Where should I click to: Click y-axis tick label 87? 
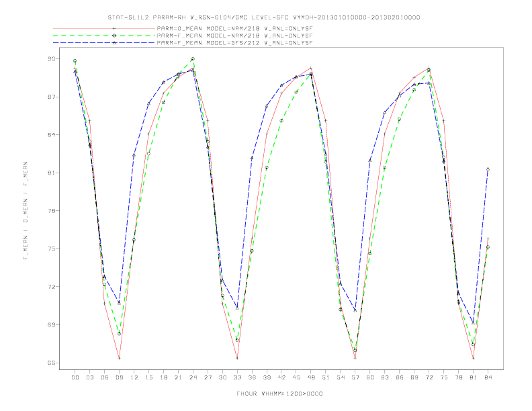point(52,97)
